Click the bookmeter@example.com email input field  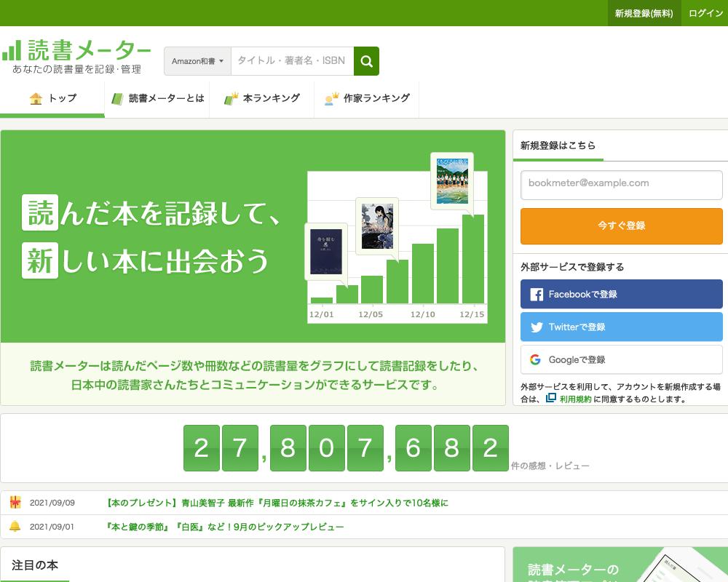click(x=621, y=185)
